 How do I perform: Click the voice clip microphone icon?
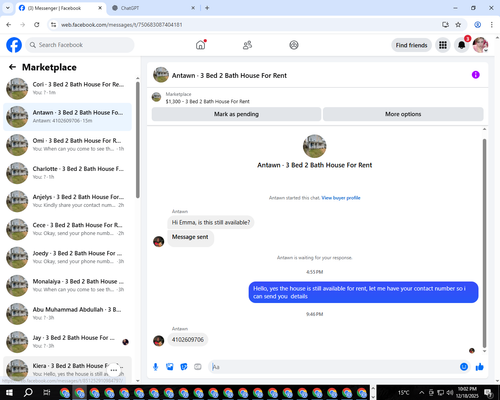[x=155, y=367]
